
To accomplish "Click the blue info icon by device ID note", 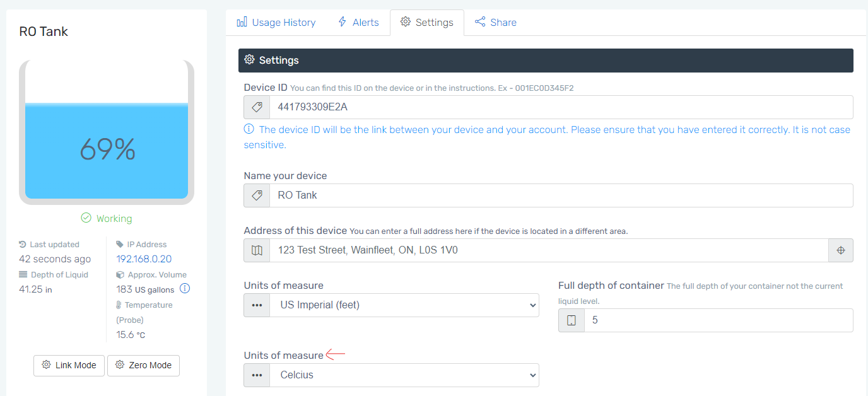I will 249,129.
